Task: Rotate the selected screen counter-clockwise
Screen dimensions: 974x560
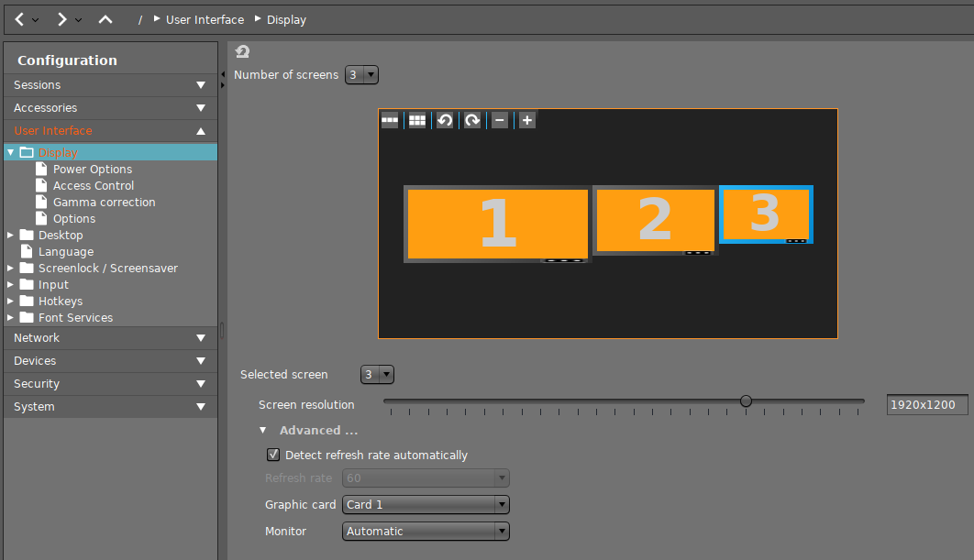Action: click(445, 120)
